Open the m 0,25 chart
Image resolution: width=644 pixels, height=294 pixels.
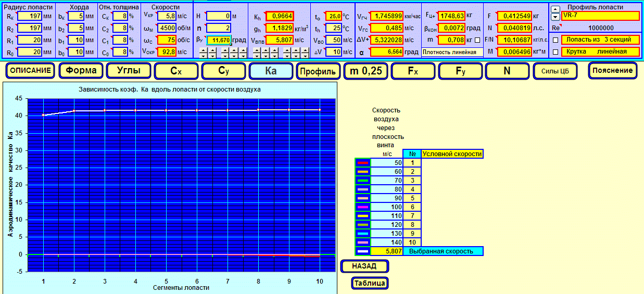coord(366,71)
